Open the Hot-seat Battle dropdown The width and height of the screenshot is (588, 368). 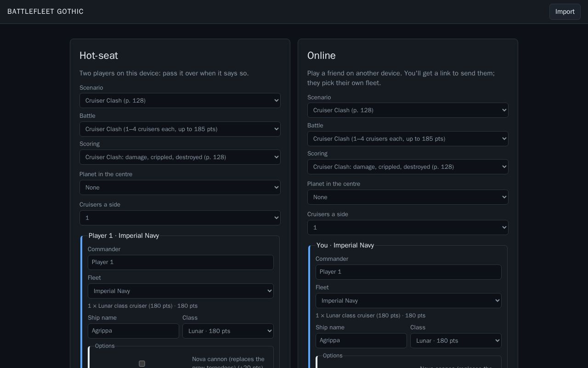pyautogui.click(x=180, y=129)
